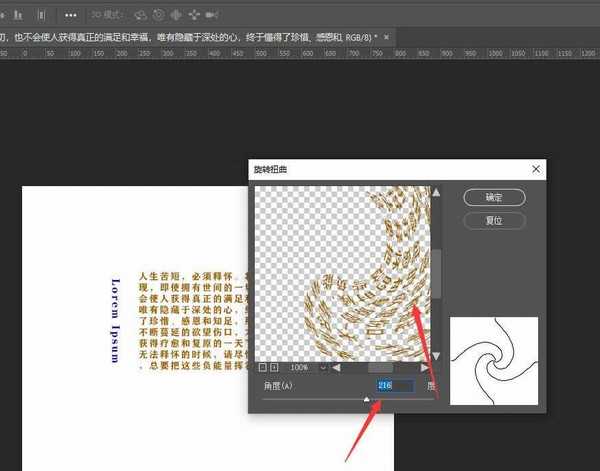
Task: Open the three-dots more align options
Action: click(x=70, y=16)
